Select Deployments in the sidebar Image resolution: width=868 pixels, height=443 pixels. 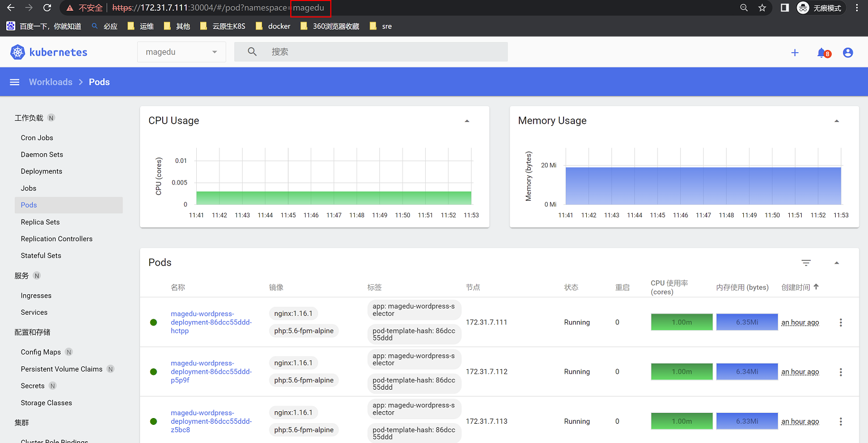41,171
